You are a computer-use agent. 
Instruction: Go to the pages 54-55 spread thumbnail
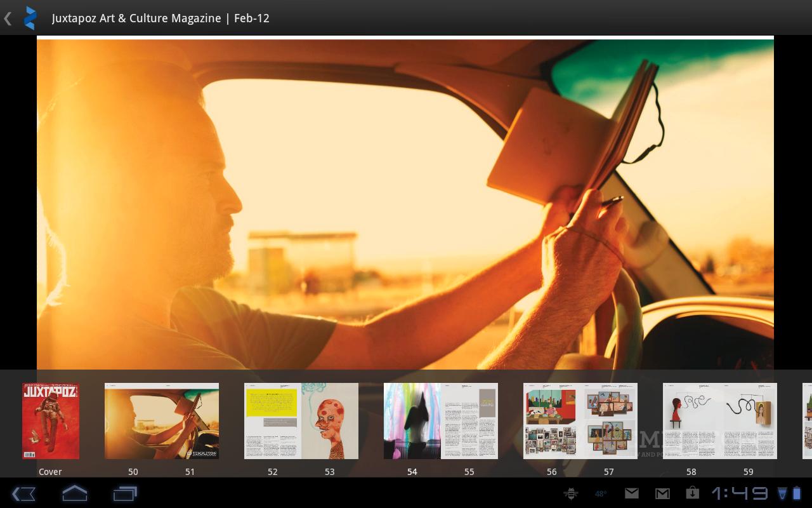(441, 421)
